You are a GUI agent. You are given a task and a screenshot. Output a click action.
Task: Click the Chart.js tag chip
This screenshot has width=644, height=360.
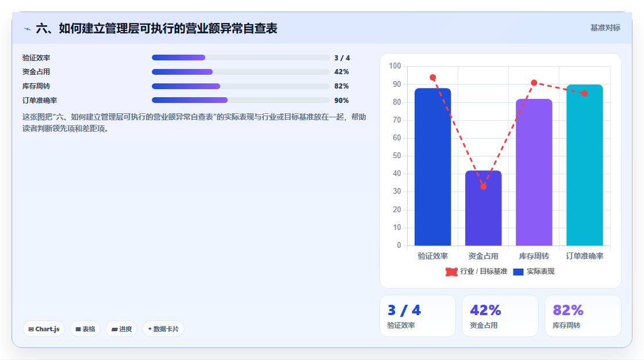[44, 329]
